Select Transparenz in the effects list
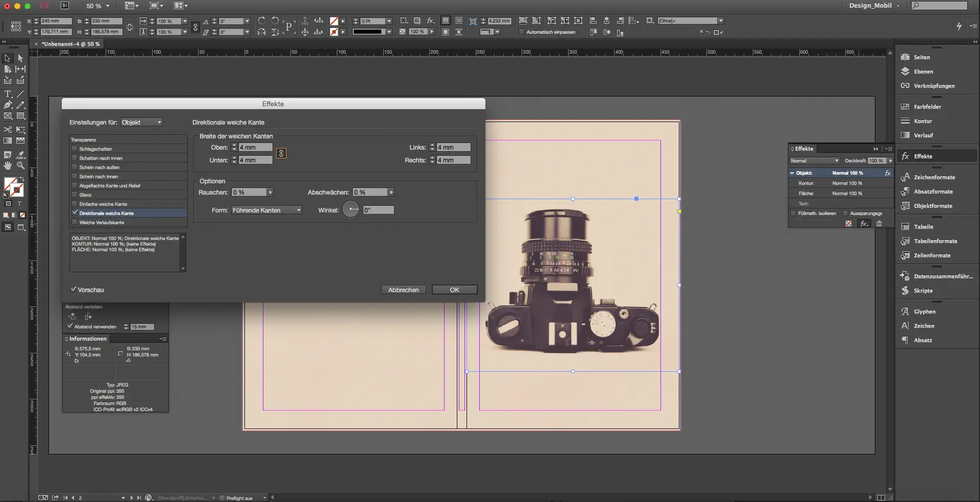The height and width of the screenshot is (502, 980). [x=84, y=139]
